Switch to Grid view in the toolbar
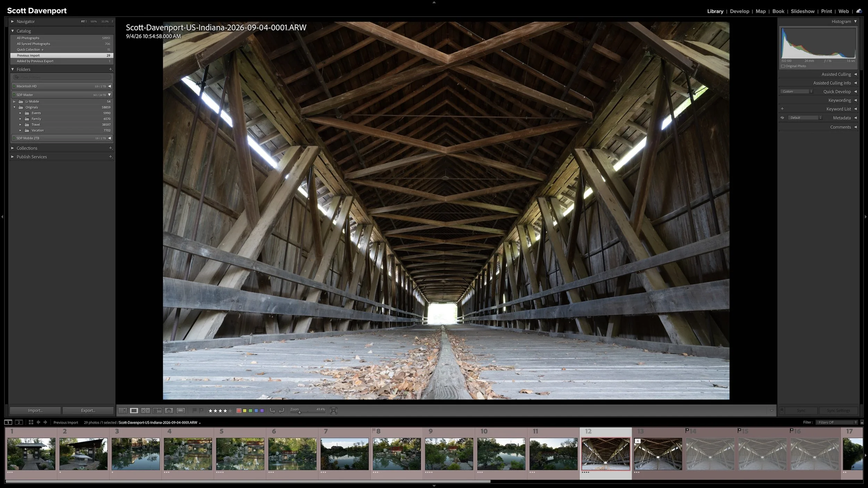Viewport: 868px width, 488px height. point(123,411)
